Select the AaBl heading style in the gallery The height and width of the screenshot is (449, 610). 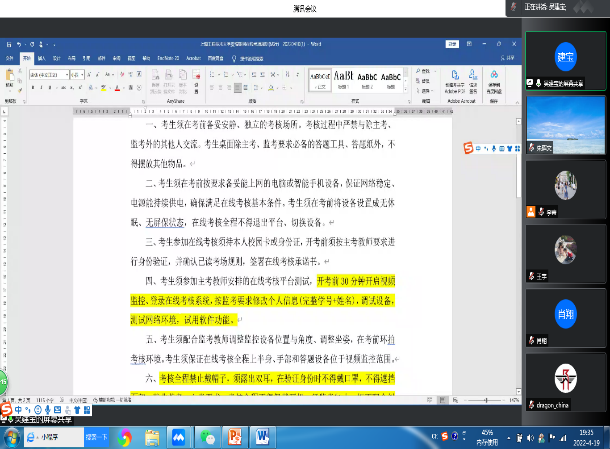[343, 78]
